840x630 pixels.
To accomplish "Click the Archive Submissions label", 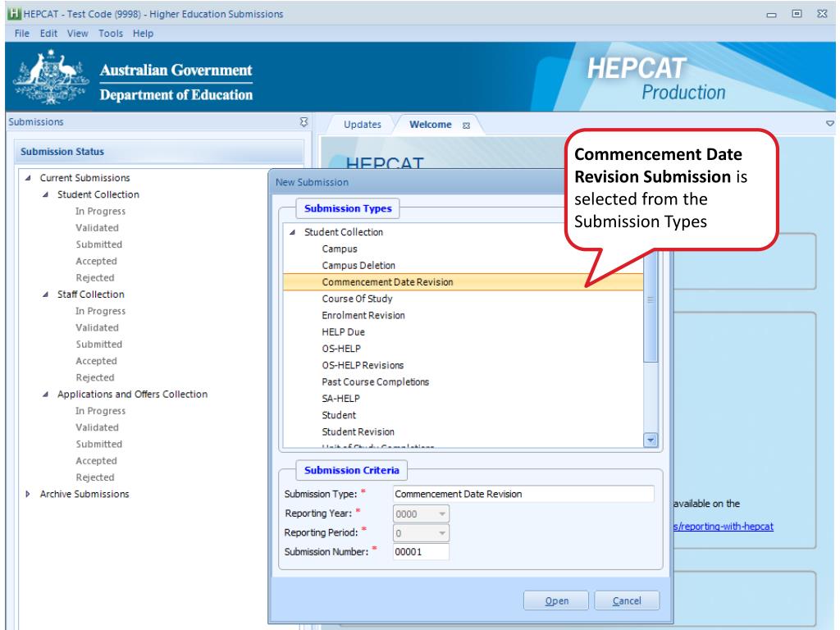I will pyautogui.click(x=84, y=494).
